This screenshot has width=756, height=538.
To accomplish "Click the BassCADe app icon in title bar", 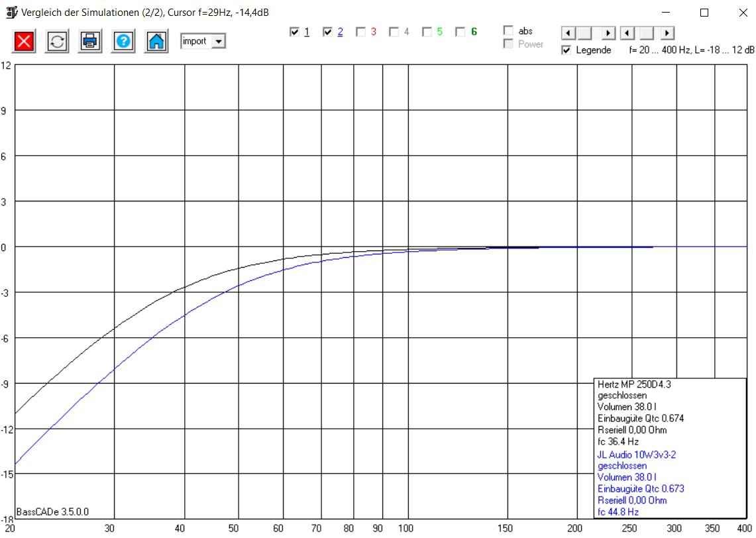I will point(11,13).
